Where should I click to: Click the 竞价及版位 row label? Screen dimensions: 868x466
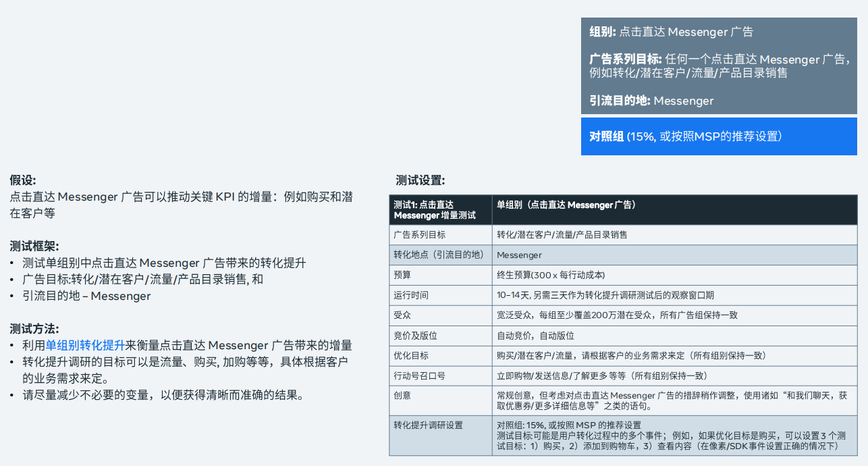point(441,336)
